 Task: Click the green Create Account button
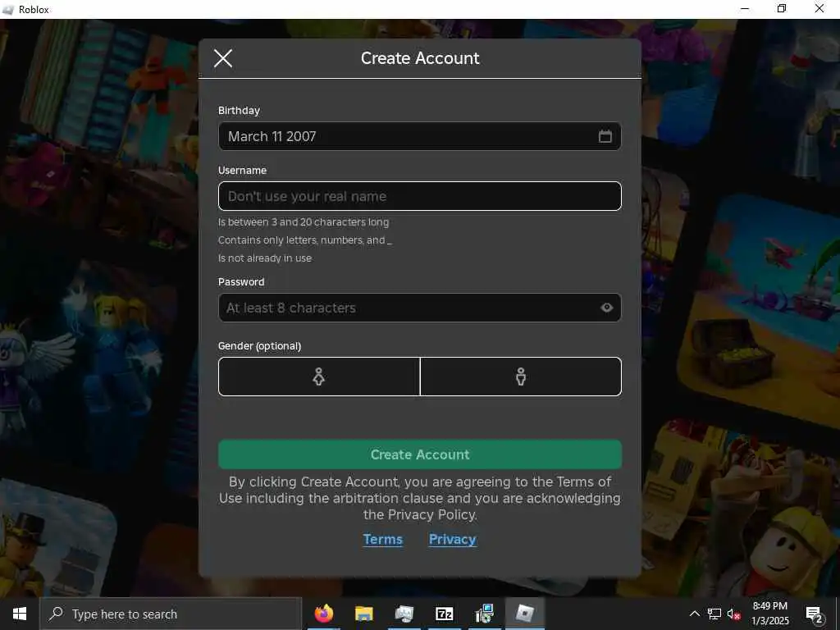[x=419, y=454]
